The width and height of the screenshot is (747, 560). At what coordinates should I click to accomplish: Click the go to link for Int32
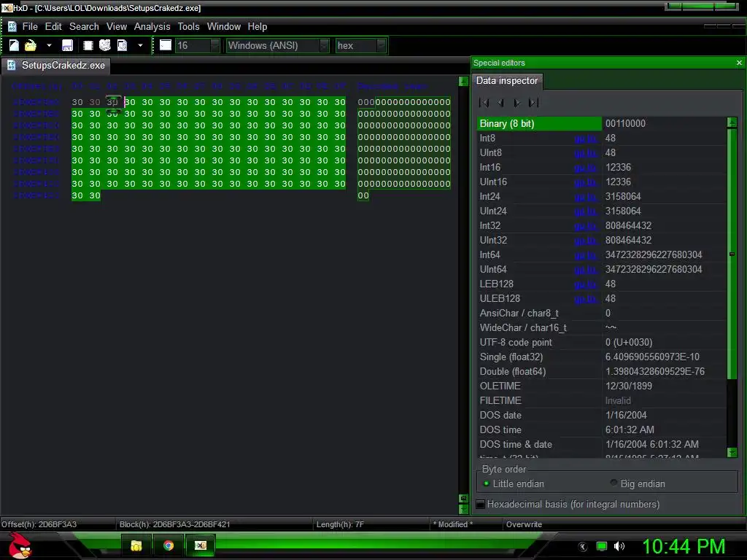point(586,226)
